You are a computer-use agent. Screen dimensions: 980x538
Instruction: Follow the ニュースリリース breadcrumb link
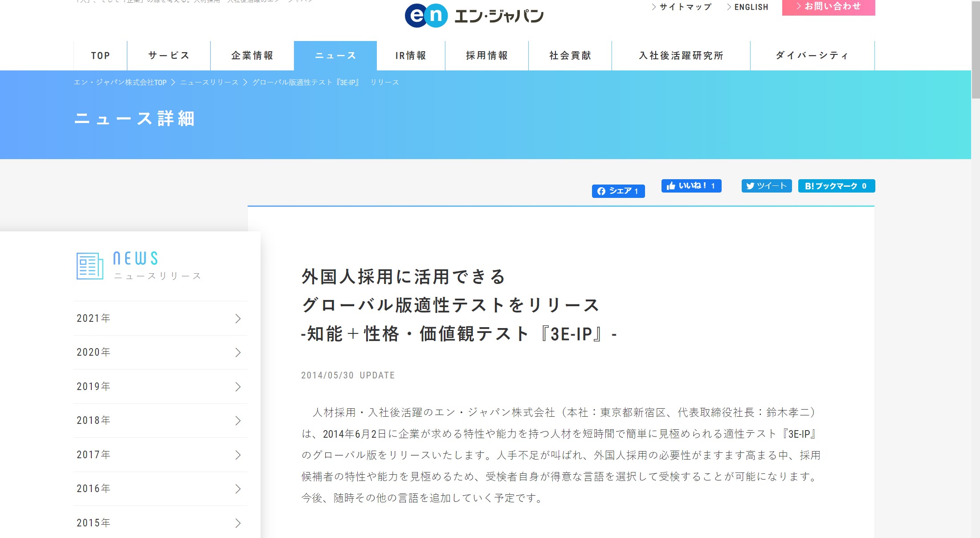tap(209, 82)
